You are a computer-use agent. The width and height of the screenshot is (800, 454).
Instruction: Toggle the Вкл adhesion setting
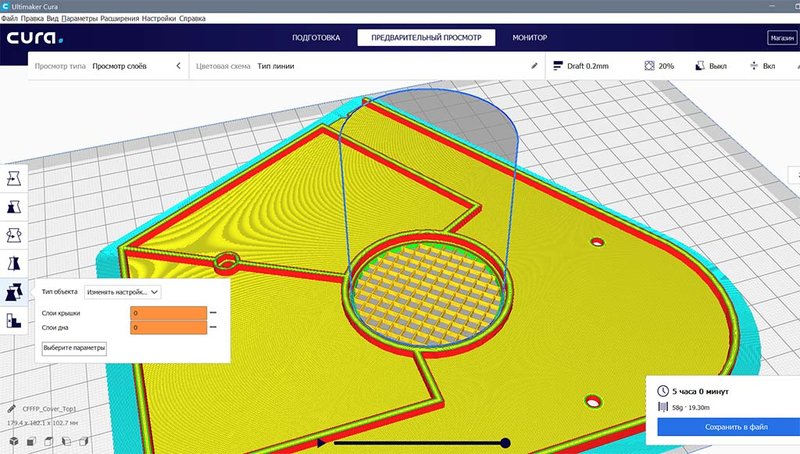pos(763,66)
